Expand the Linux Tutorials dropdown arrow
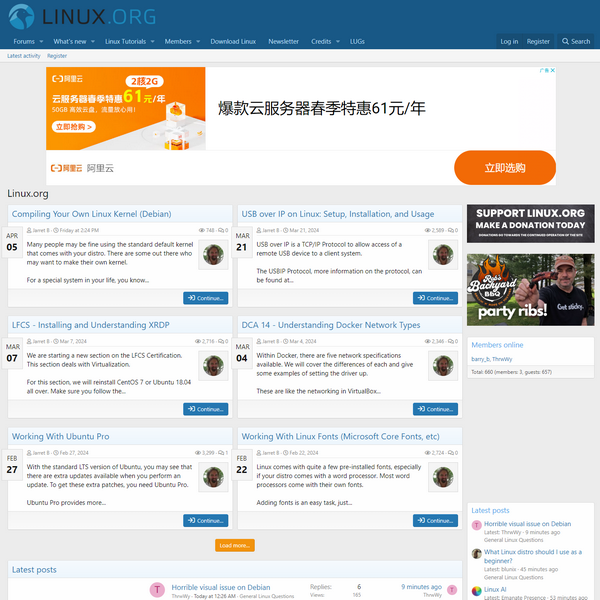 click(151, 42)
